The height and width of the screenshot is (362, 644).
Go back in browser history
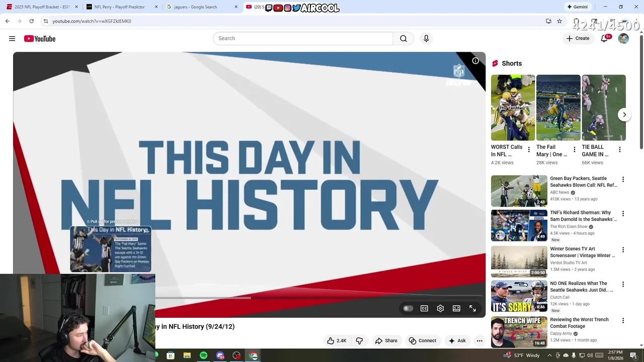pos(7,21)
